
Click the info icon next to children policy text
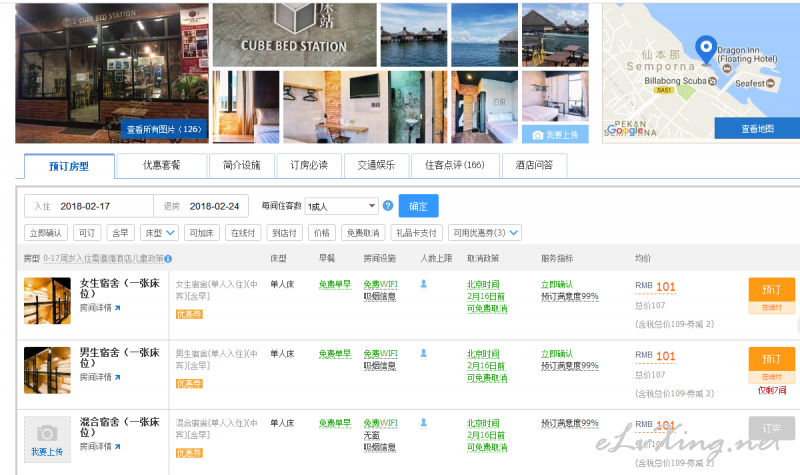[x=168, y=259]
